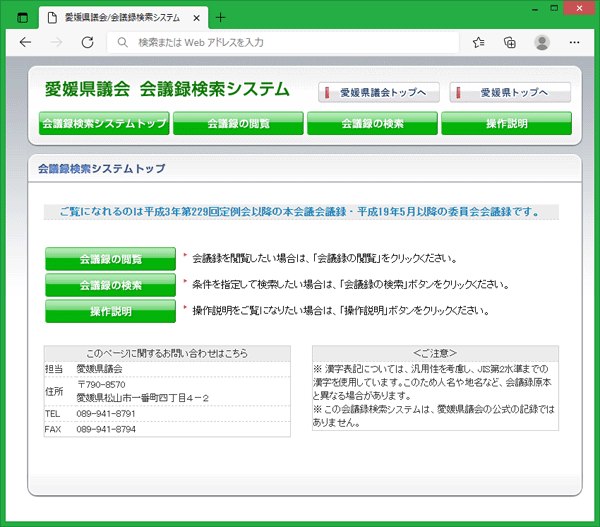Open 操作説明 in top navigation bar
600x527 pixels.
507,123
